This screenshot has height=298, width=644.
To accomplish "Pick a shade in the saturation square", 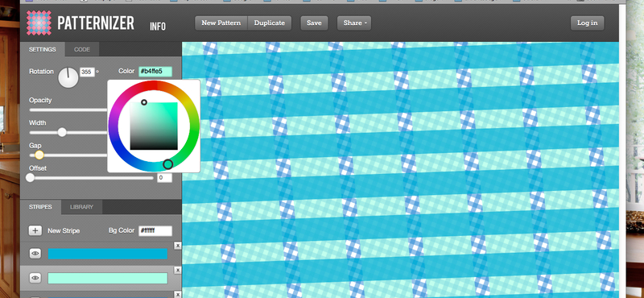I will 154,126.
